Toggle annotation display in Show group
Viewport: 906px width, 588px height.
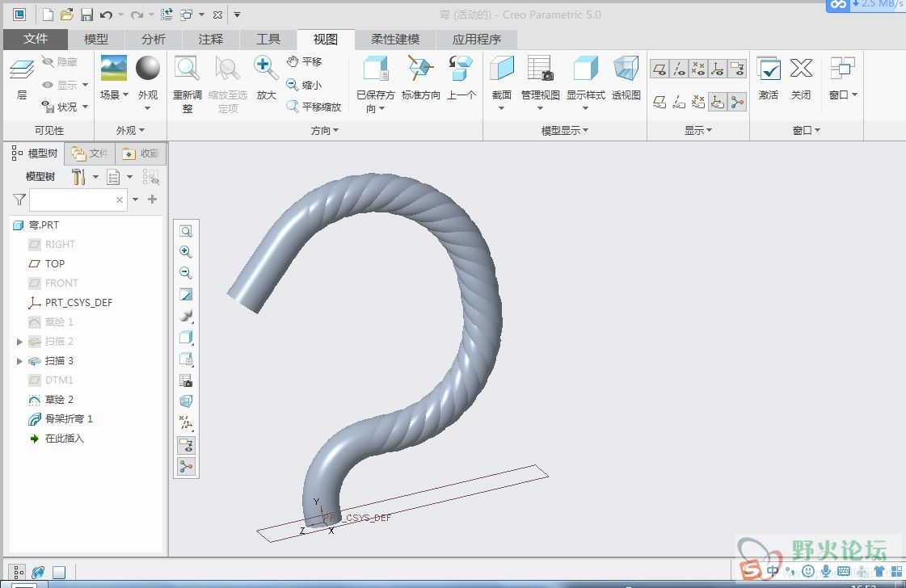pyautogui.click(x=737, y=69)
